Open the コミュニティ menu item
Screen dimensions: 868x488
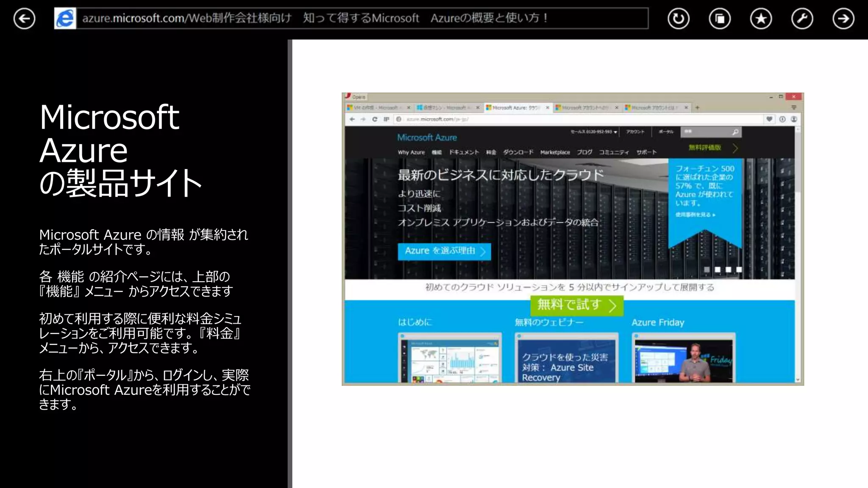click(x=614, y=152)
